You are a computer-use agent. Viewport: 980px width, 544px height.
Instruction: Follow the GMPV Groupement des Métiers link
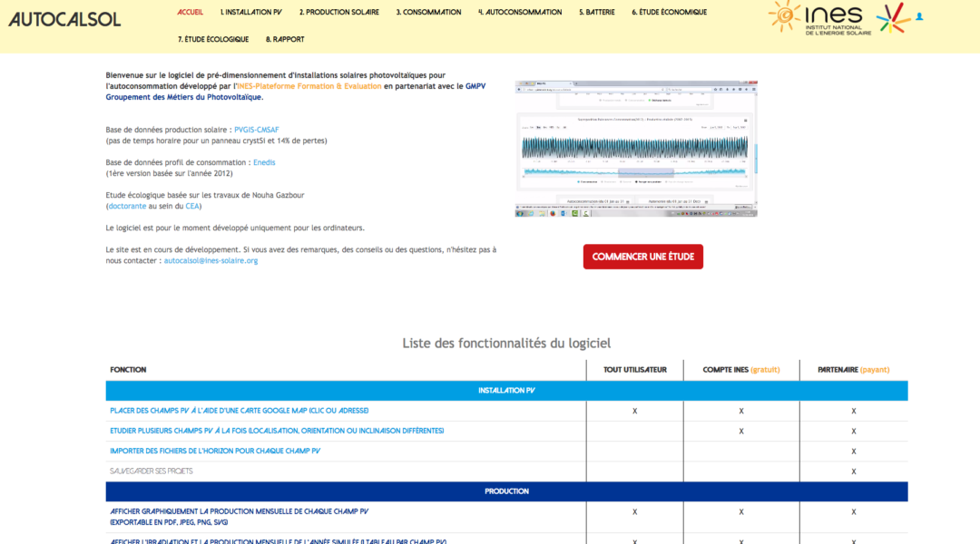tap(296, 92)
